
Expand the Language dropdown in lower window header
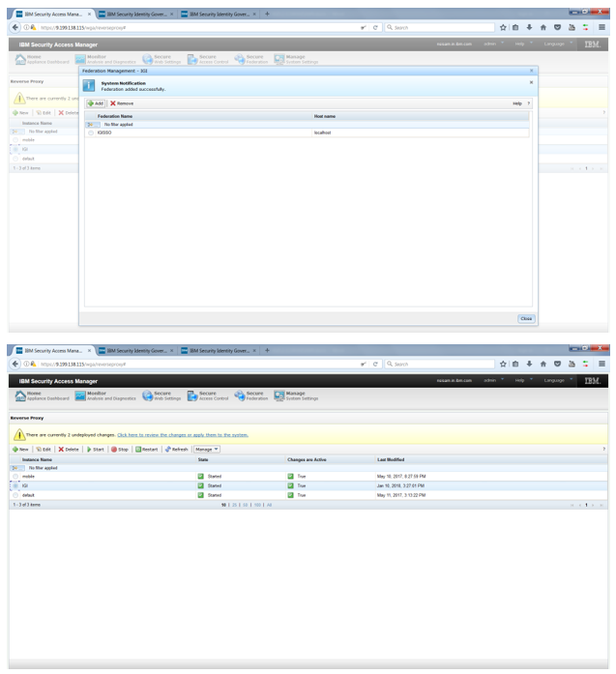pos(558,380)
